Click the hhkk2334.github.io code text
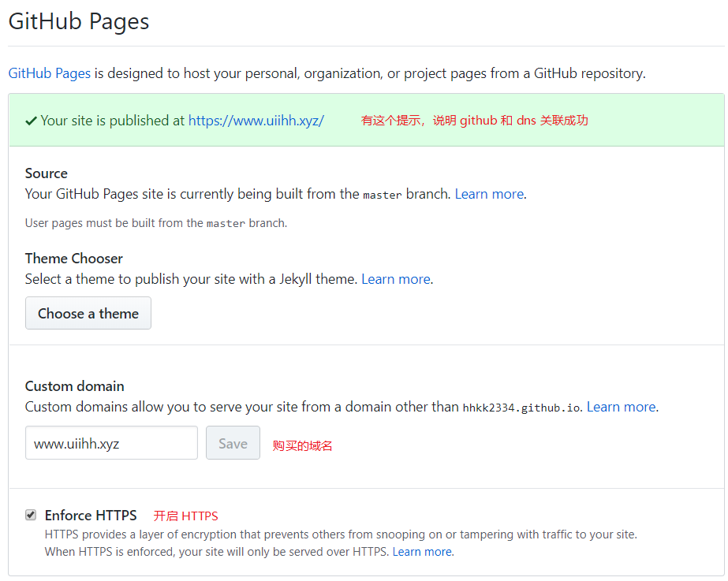728x581 pixels. click(x=521, y=408)
